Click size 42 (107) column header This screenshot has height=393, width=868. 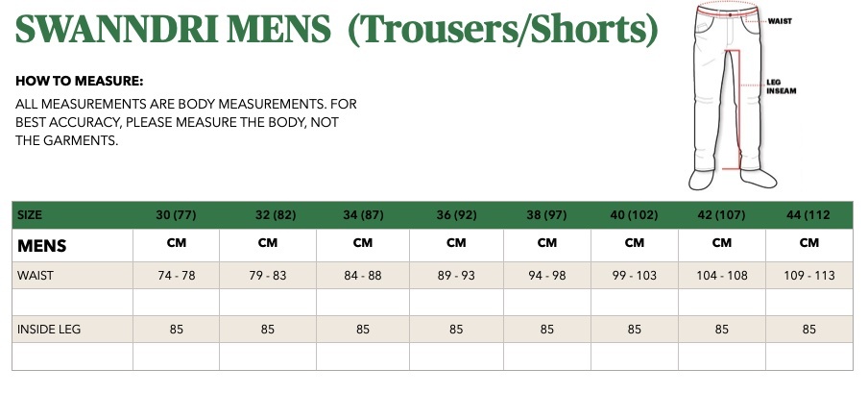click(721, 215)
